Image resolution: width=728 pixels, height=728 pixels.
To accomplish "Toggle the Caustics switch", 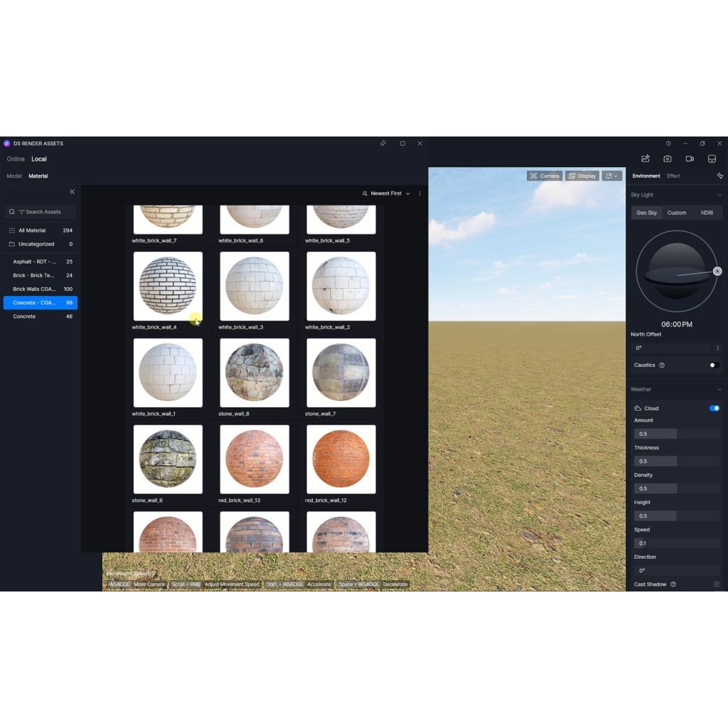I will (714, 365).
